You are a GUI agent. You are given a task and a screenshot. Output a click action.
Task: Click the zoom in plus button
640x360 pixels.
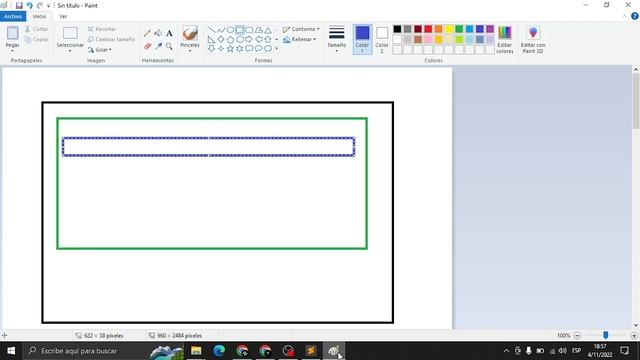(634, 336)
